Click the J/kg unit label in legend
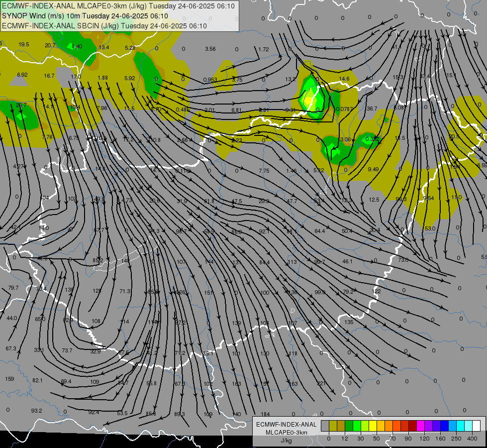This screenshot has height=448, width=487. pyautogui.click(x=286, y=441)
